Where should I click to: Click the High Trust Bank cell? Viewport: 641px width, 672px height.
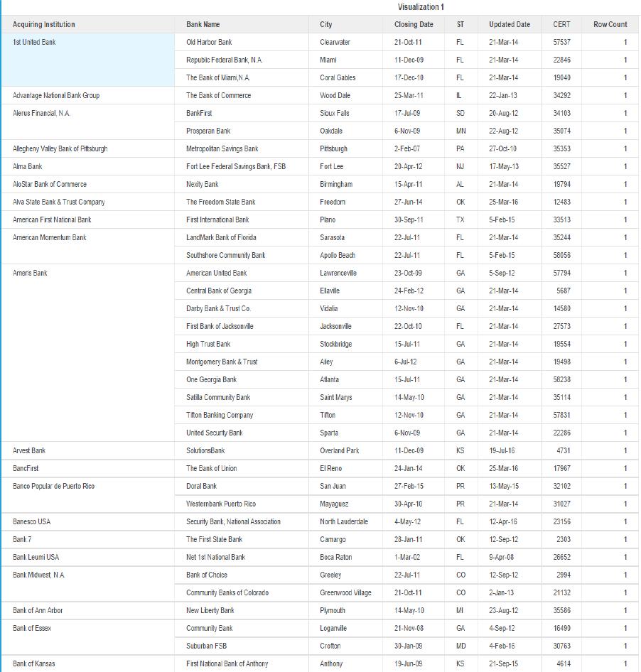[242, 344]
